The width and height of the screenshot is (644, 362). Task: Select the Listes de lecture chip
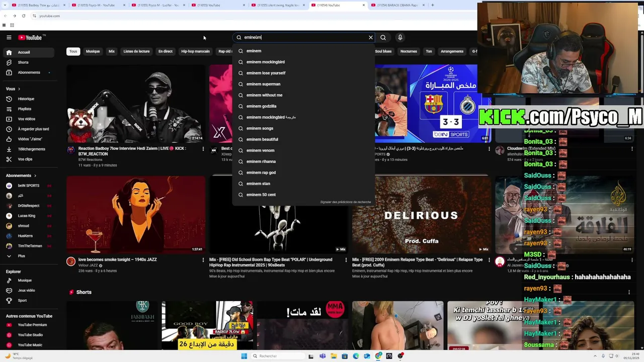click(136, 51)
